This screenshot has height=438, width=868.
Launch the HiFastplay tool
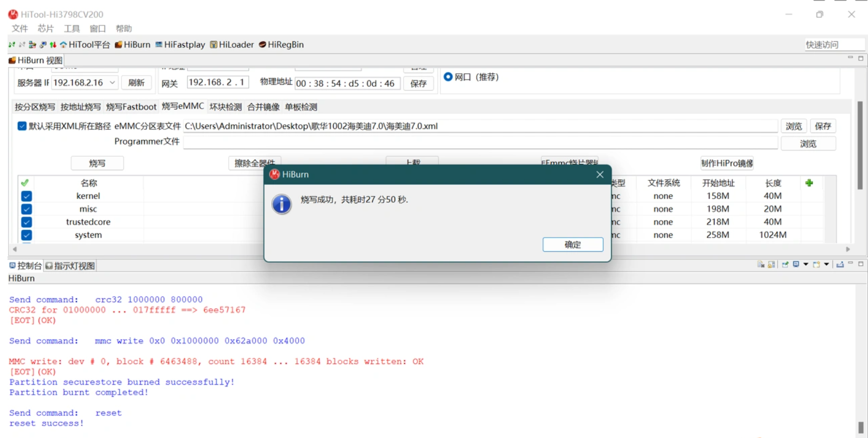[180, 45]
